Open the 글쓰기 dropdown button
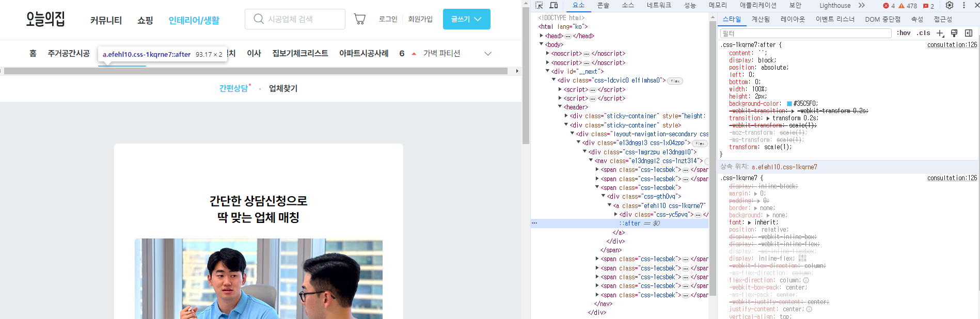The width and height of the screenshot is (980, 319). point(467,19)
